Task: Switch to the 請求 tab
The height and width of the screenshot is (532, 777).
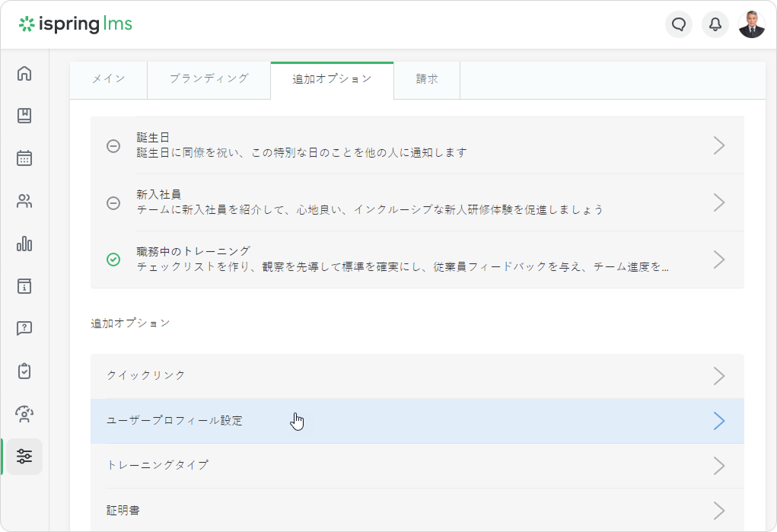Action: click(x=426, y=79)
